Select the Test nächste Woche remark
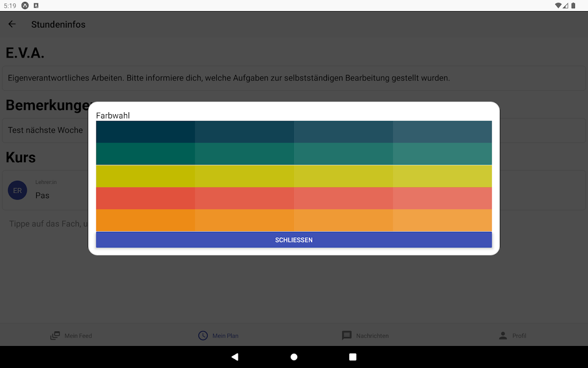Screen dimensions: 588x368 coord(45,130)
